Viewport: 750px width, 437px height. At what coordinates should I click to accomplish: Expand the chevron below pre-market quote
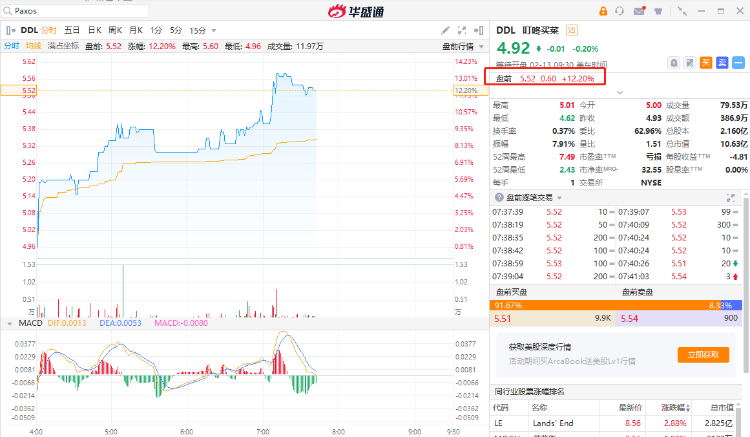pyautogui.click(x=620, y=92)
